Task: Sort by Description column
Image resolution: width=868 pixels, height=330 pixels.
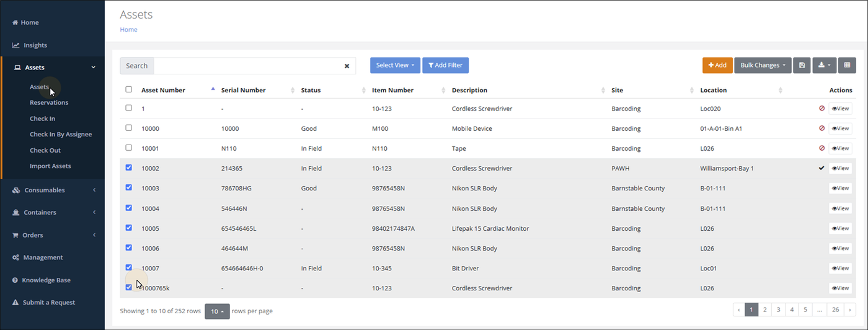Action: click(603, 91)
